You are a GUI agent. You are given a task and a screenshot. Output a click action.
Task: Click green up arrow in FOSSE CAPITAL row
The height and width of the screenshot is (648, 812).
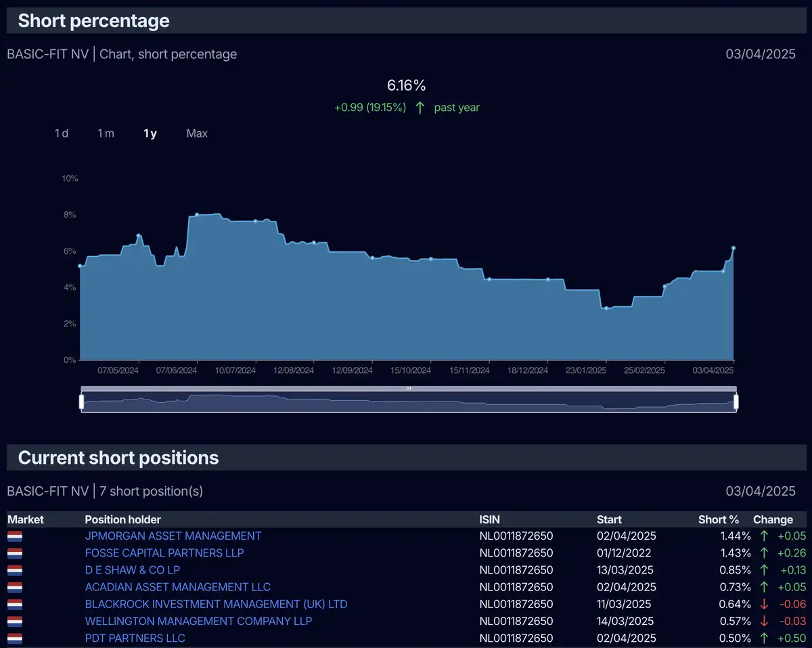[x=764, y=553]
